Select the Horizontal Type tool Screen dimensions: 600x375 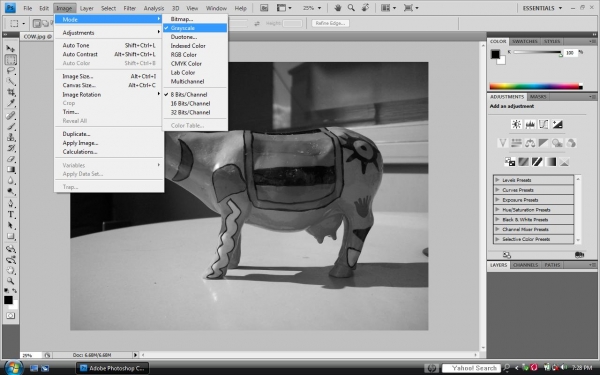[10, 215]
